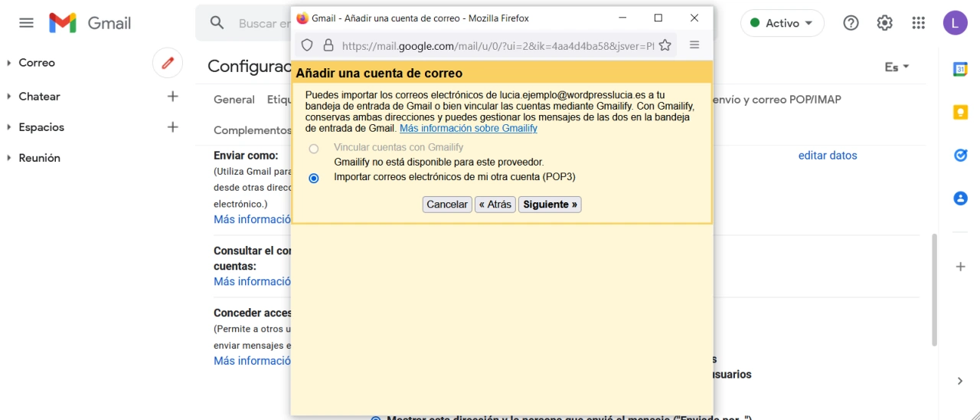The width and height of the screenshot is (980, 420).
Task: Click the Gmail settings page vertical scrollbar
Action: click(x=934, y=290)
